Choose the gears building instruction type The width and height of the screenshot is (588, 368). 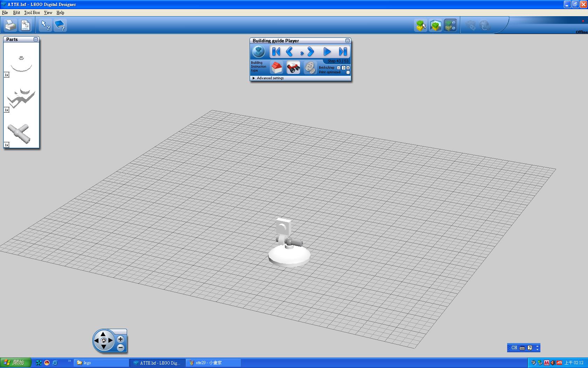(310, 67)
